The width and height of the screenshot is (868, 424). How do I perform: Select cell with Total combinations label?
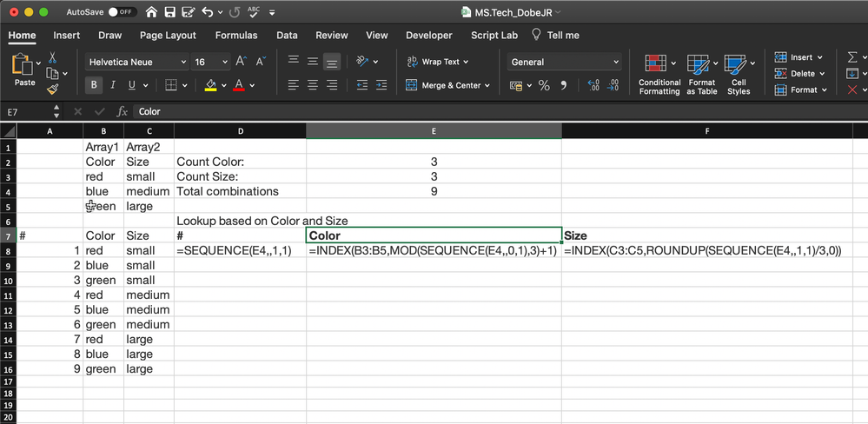241,191
